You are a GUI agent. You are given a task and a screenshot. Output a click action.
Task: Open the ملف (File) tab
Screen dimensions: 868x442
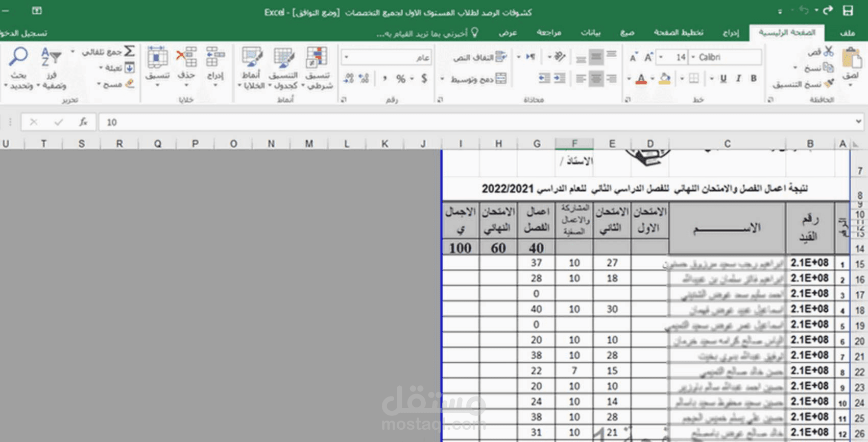point(847,33)
